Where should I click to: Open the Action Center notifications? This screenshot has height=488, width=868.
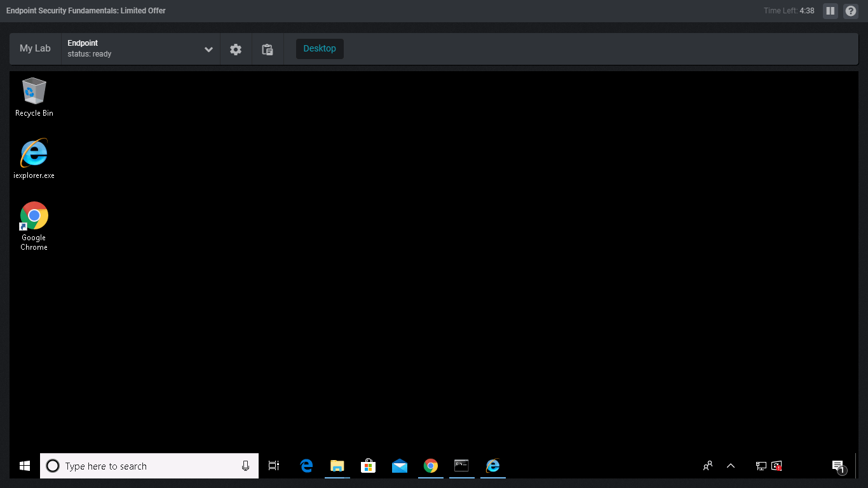pyautogui.click(x=838, y=466)
